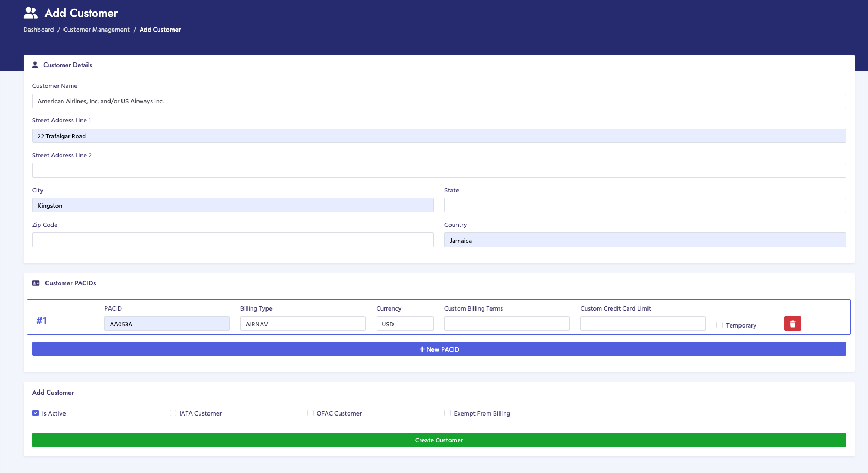
Task: Tick the OFAC Customer checkbox
Action: tap(310, 413)
